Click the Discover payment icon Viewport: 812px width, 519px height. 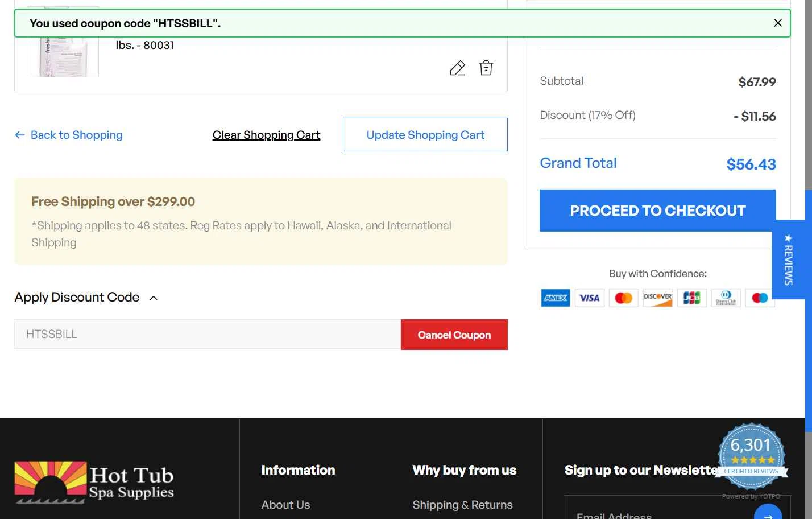click(658, 298)
